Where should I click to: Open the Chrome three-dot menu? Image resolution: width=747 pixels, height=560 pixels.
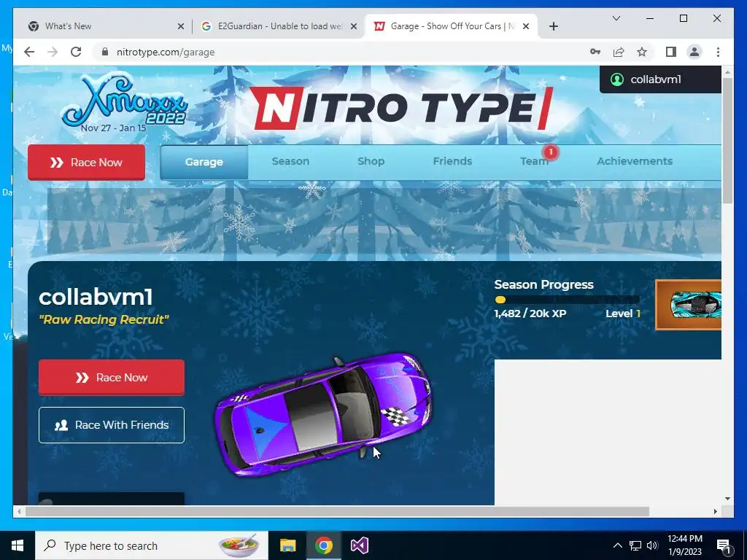pos(718,52)
